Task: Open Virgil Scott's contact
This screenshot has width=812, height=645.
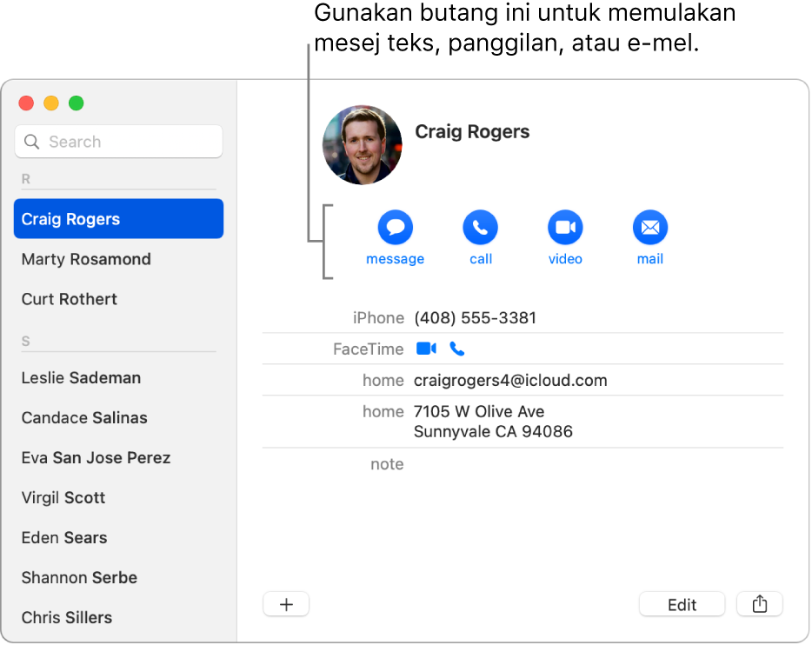Action: (x=118, y=497)
